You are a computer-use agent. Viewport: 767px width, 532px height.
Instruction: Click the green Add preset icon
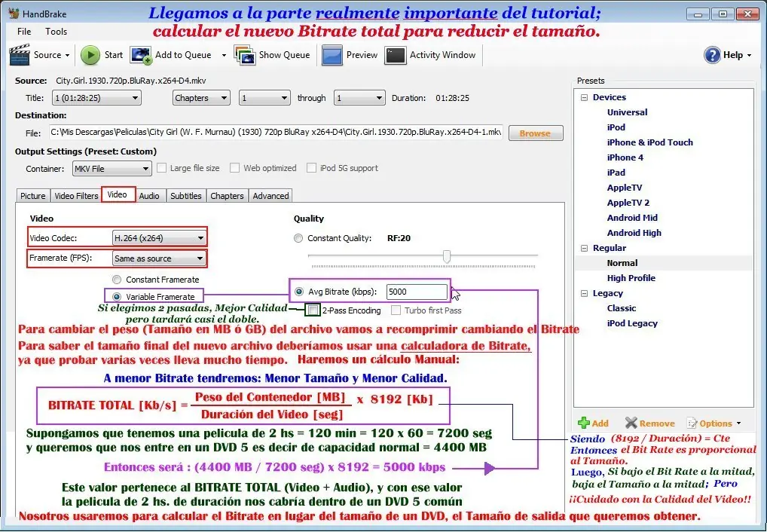tap(584, 423)
